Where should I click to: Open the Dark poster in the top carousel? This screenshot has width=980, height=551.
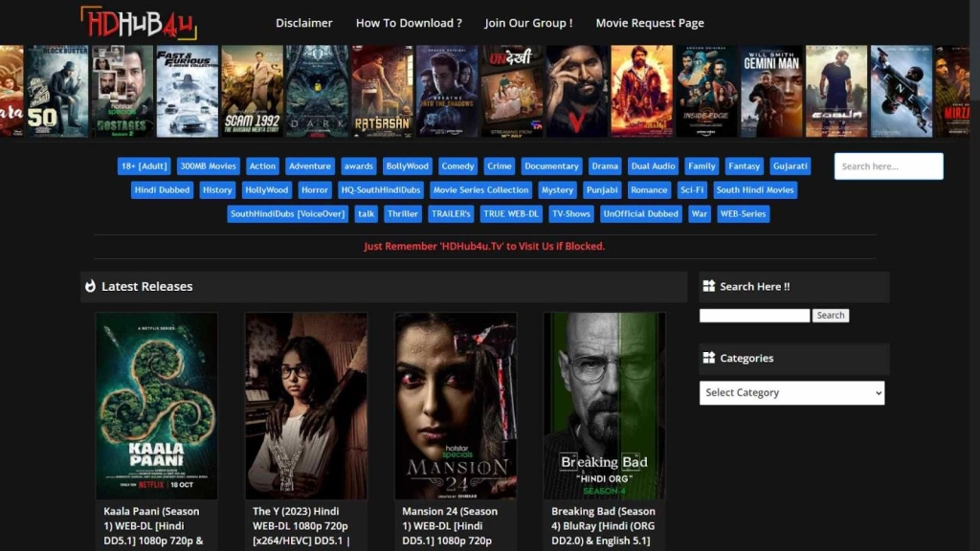point(317,92)
